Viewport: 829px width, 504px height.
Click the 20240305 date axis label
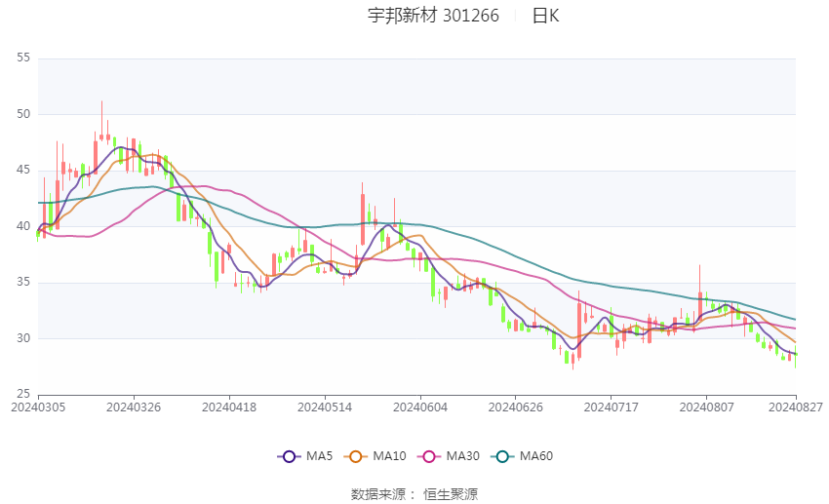38,407
